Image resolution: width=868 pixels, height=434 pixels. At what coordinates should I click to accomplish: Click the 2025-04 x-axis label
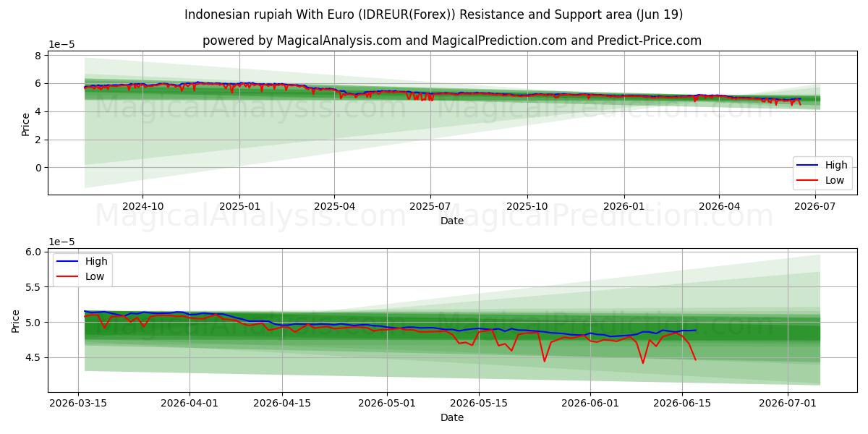coord(334,207)
